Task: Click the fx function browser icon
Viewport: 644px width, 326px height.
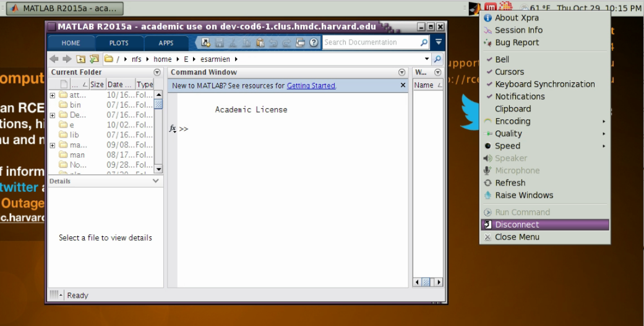Action: [x=173, y=128]
